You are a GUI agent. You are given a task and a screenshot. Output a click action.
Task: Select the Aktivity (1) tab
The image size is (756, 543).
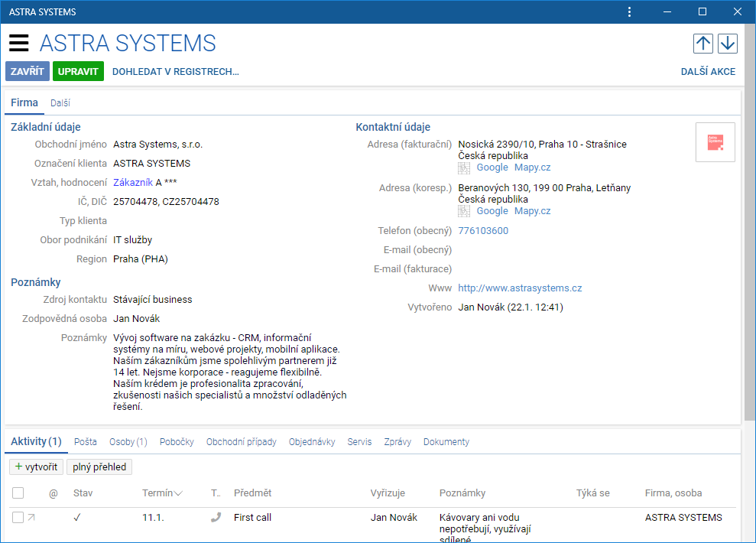pos(36,441)
